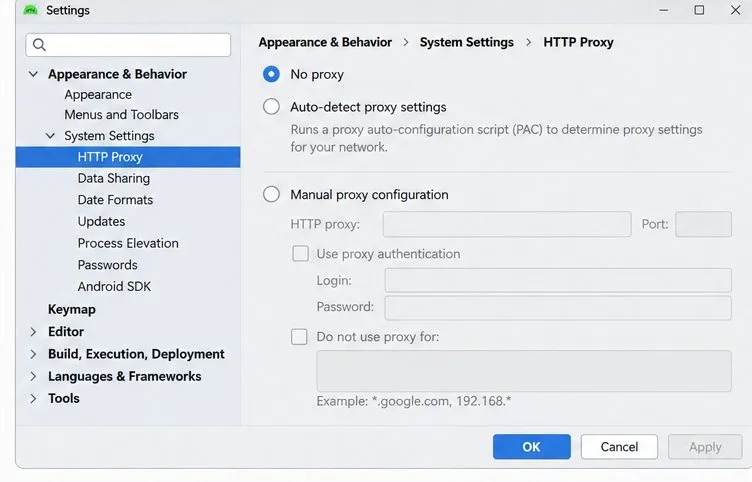Image resolution: width=752 pixels, height=482 pixels.
Task: Tick the Do not use proxy for checkbox
Action: pyautogui.click(x=299, y=337)
